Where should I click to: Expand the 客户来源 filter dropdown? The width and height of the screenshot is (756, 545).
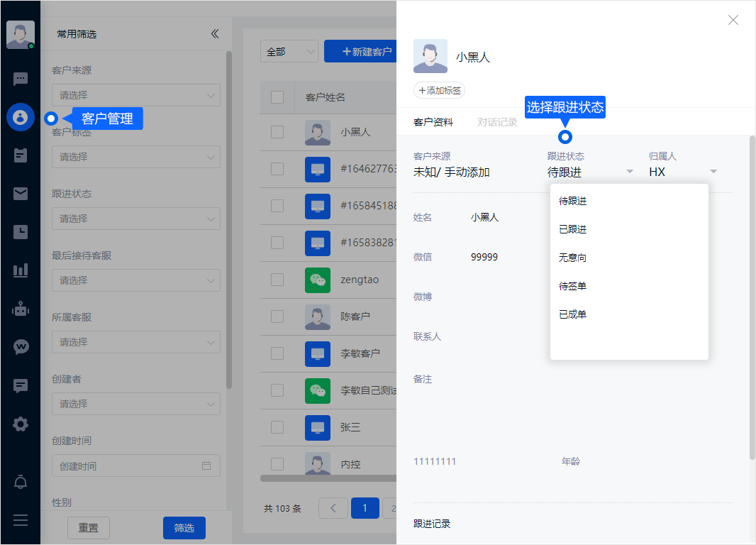click(135, 95)
